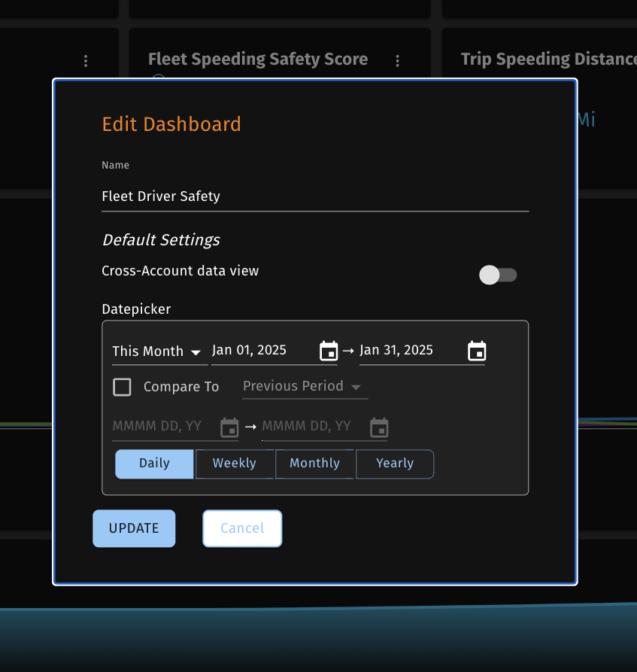The image size is (637, 672).
Task: Check the Compare To checkbox
Action: pos(122,387)
